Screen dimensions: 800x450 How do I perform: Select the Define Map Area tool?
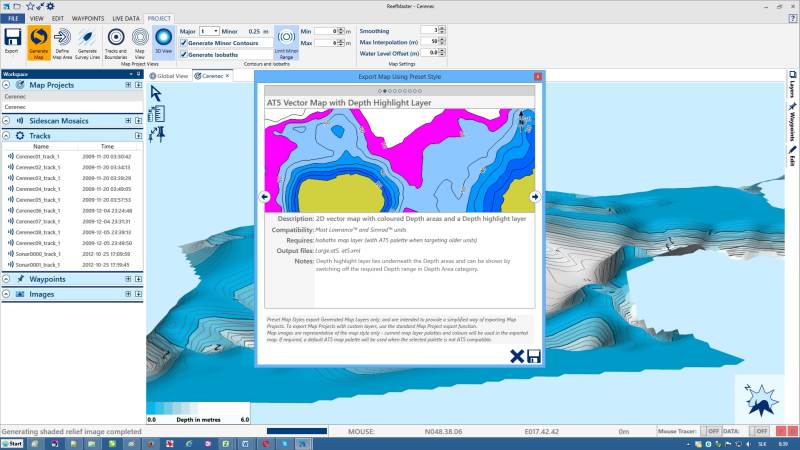62,40
